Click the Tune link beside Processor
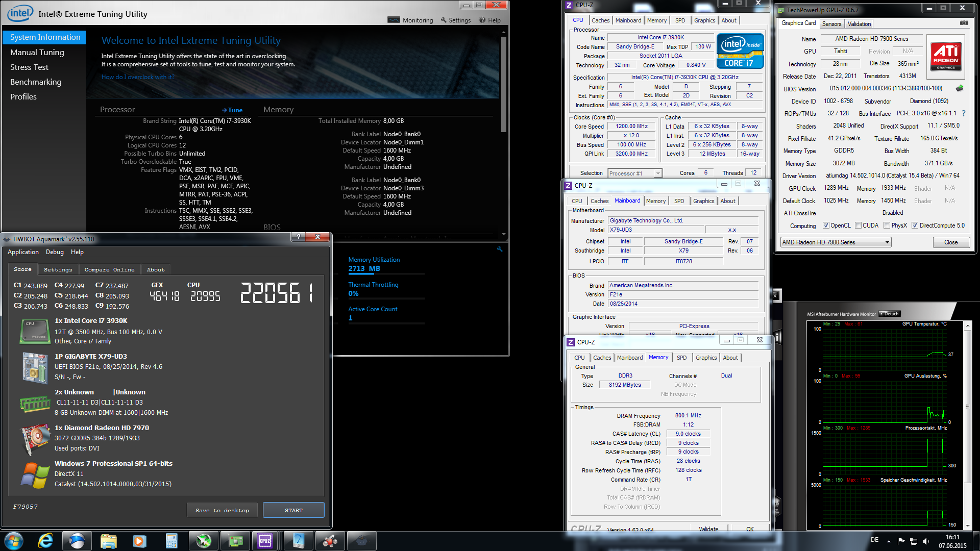 [232, 110]
